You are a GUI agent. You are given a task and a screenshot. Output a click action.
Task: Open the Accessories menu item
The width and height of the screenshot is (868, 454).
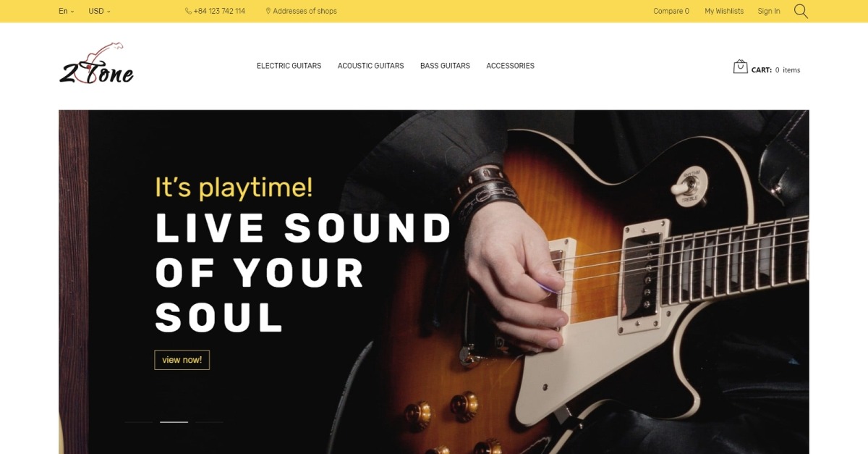coord(510,66)
